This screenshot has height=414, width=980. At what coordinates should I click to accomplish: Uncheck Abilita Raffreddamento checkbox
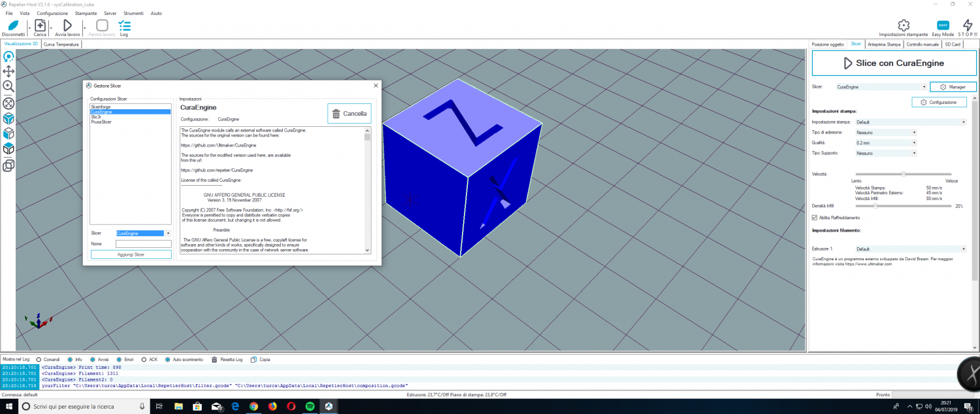tap(815, 218)
